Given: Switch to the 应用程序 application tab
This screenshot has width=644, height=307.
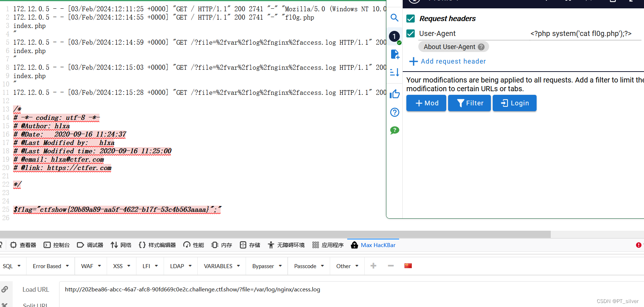Looking at the screenshot, I should click(328, 245).
